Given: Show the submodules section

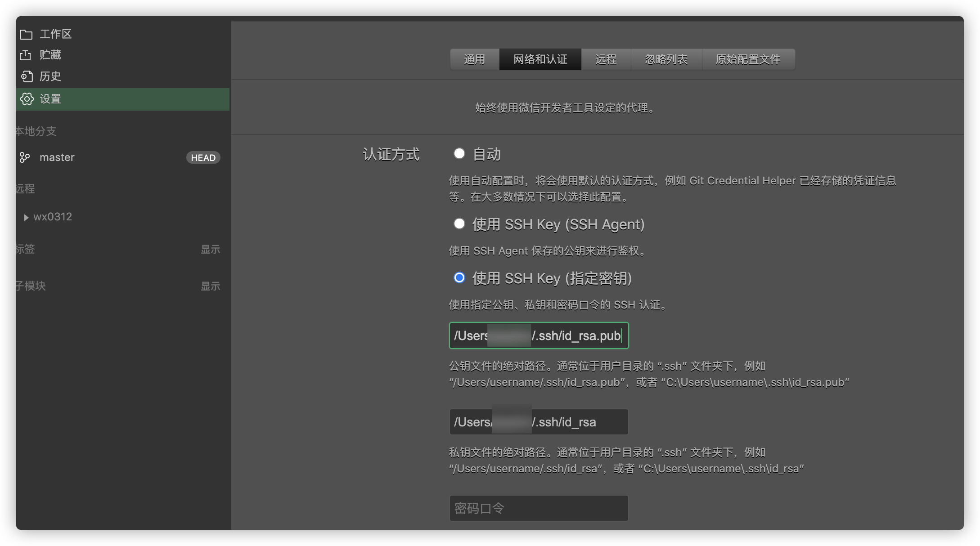Looking at the screenshot, I should [x=210, y=286].
